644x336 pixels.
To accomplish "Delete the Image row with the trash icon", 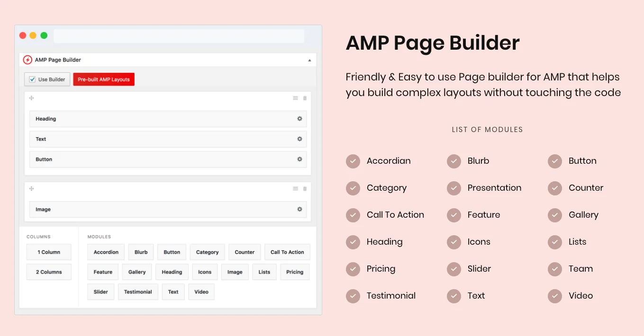I will [x=305, y=188].
